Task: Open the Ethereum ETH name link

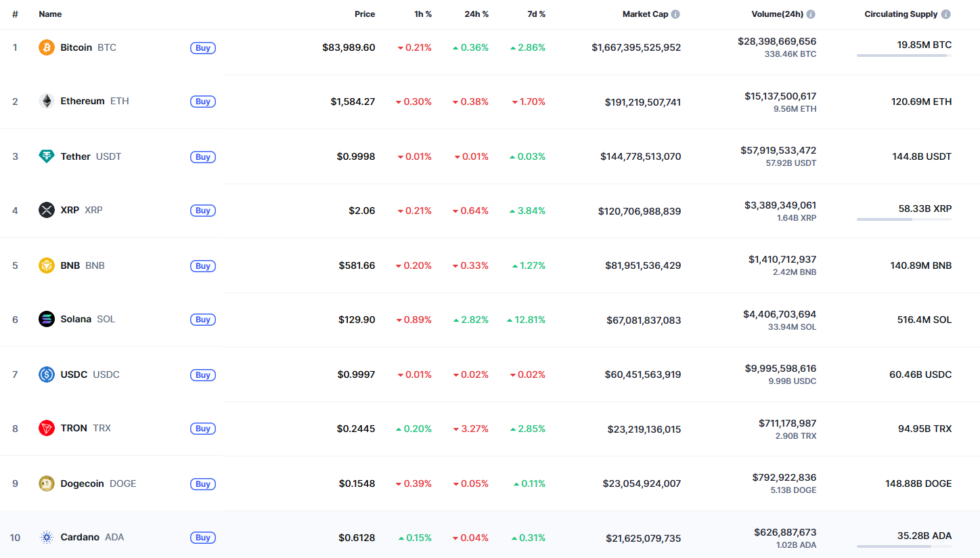Action: (x=95, y=101)
